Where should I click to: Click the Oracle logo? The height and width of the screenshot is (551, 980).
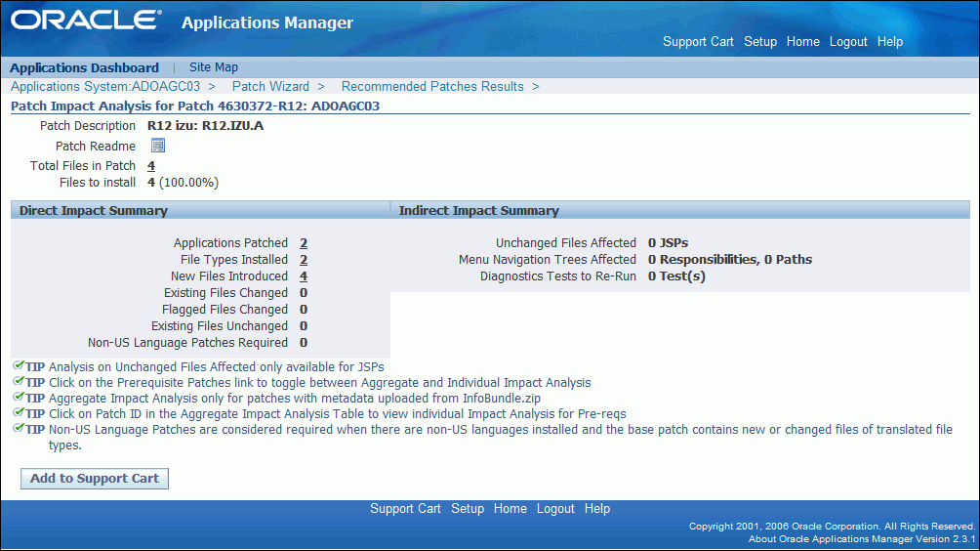click(x=86, y=20)
